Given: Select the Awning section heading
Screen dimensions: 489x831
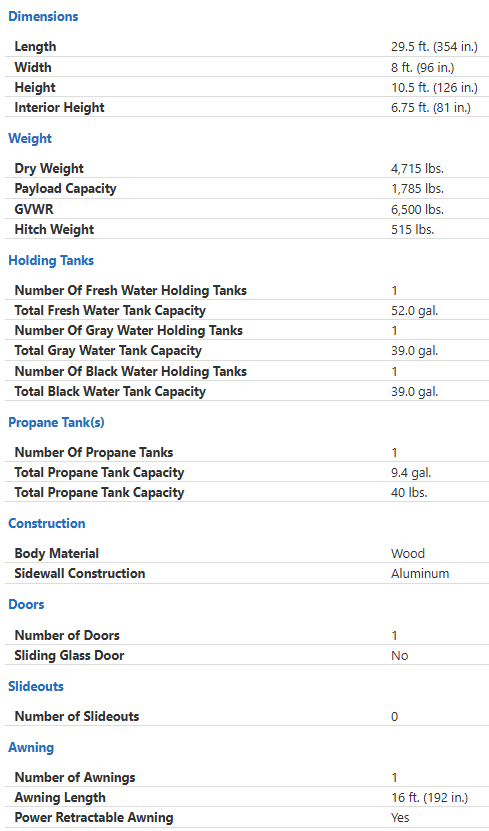Looking at the screenshot, I should [31, 747].
